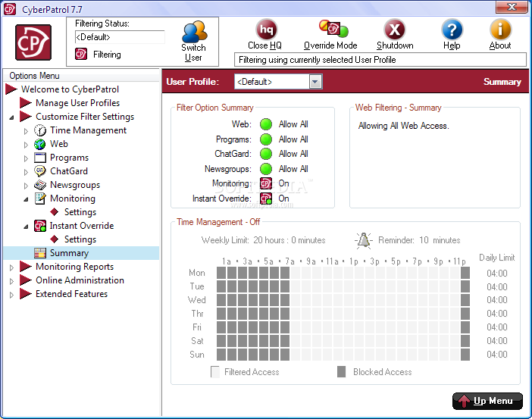Image resolution: width=532 pixels, height=419 pixels.
Task: Open Extended Features menu item
Action: (x=71, y=294)
